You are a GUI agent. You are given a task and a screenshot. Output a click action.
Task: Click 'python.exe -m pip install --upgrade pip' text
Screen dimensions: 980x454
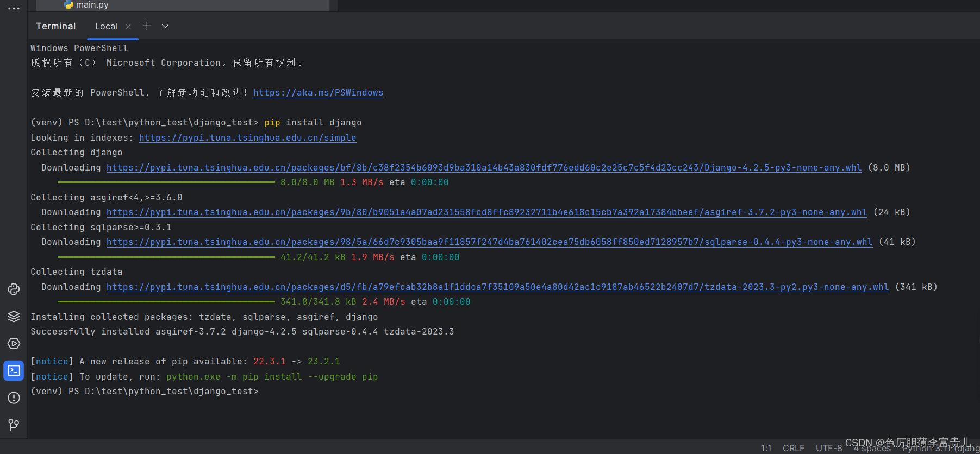click(272, 377)
